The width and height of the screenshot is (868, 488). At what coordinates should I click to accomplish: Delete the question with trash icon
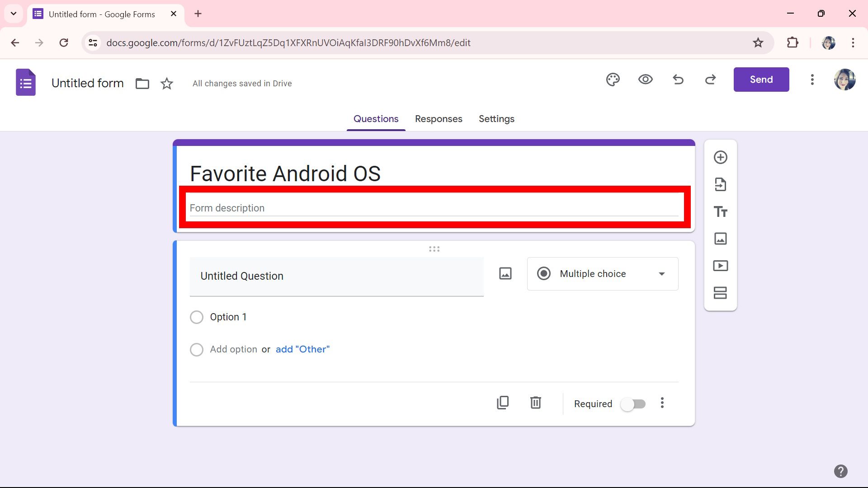tap(535, 403)
